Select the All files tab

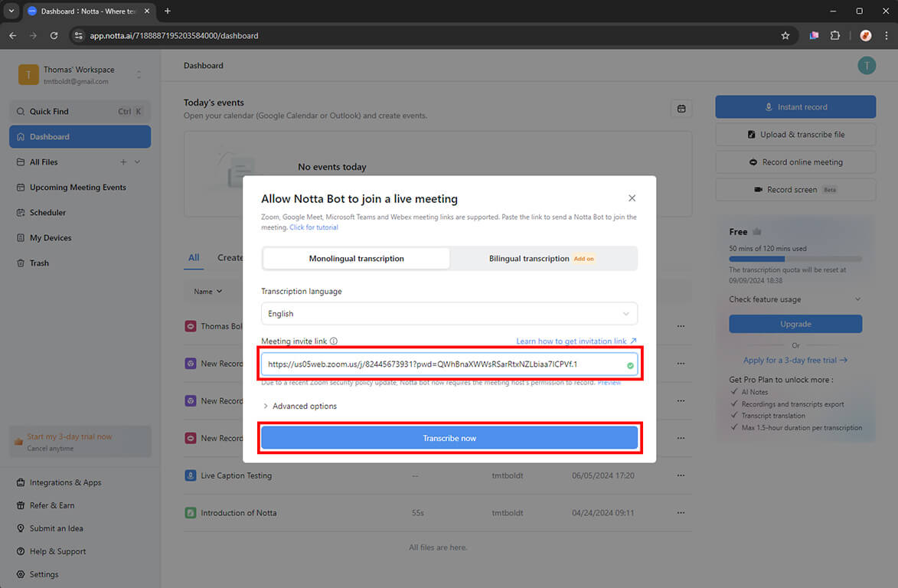(x=194, y=258)
